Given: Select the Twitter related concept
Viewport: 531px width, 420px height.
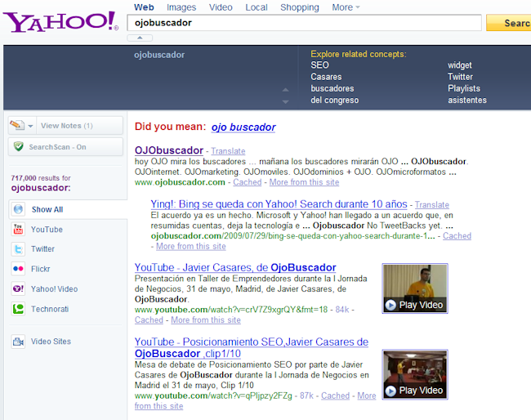Looking at the screenshot, I should [x=460, y=77].
